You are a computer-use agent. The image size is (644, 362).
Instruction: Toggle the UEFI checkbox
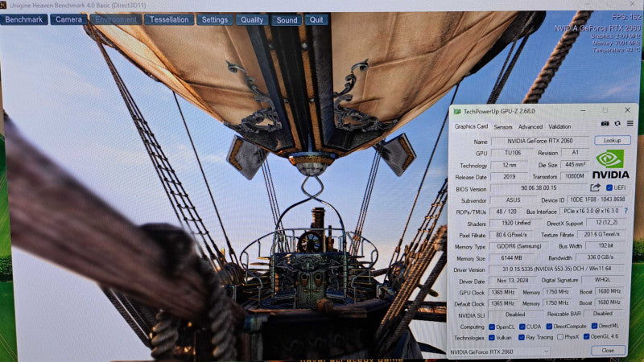[x=609, y=187]
